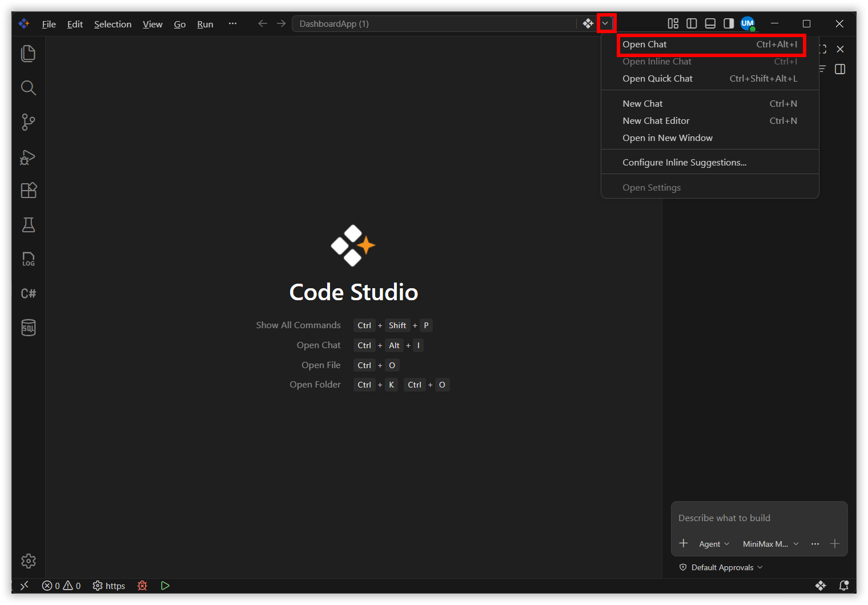This screenshot has width=868, height=605.
Task: Open the Default Approvals dropdown
Action: click(721, 567)
